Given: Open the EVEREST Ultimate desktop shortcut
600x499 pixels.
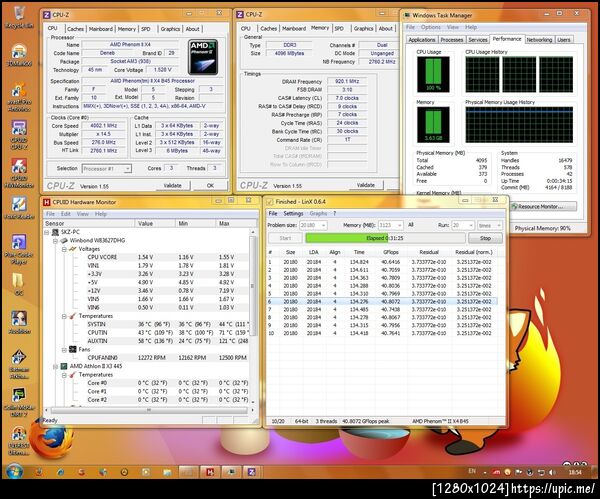Looking at the screenshot, I should coord(19,441).
